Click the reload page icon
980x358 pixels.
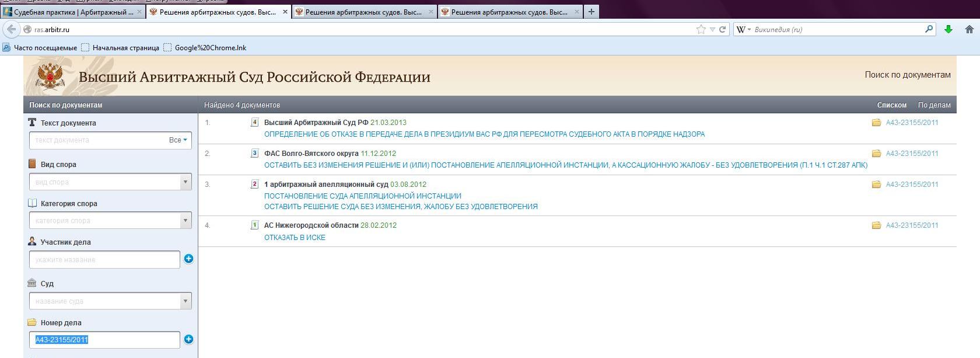(x=722, y=29)
